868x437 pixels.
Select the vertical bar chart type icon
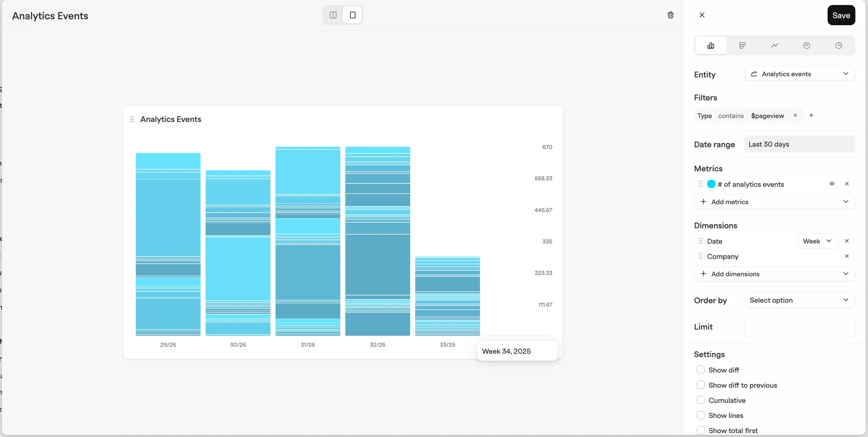pos(711,45)
